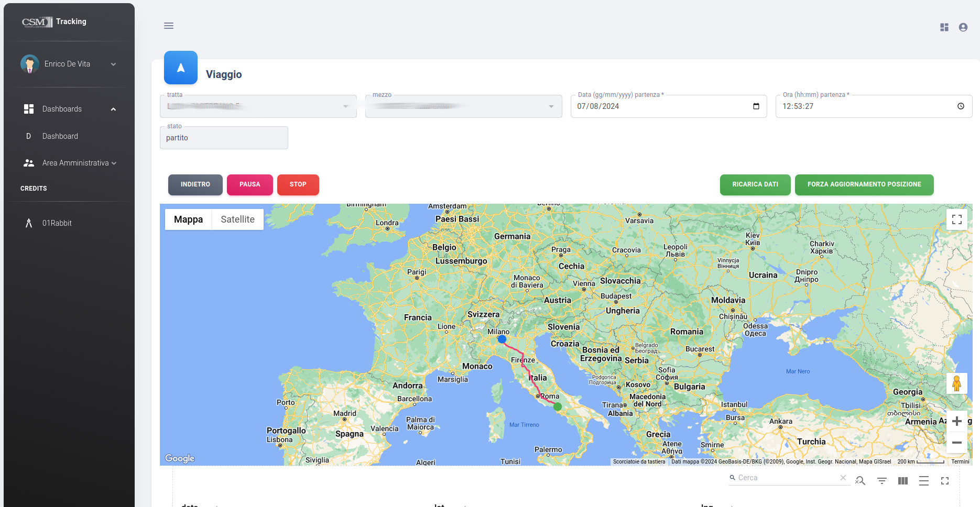Screen dimensions: 980x507
Task: Open the user account icon
Action: point(963,27)
